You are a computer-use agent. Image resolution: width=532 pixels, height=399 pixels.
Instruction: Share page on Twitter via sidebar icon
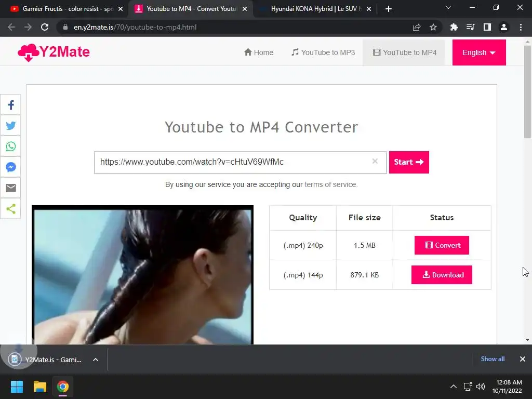point(10,126)
